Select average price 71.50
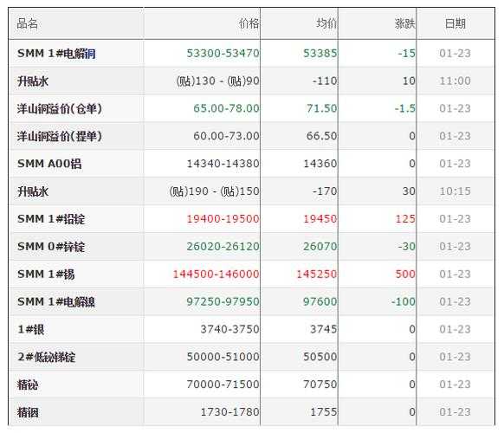The image size is (504, 433). tap(322, 108)
